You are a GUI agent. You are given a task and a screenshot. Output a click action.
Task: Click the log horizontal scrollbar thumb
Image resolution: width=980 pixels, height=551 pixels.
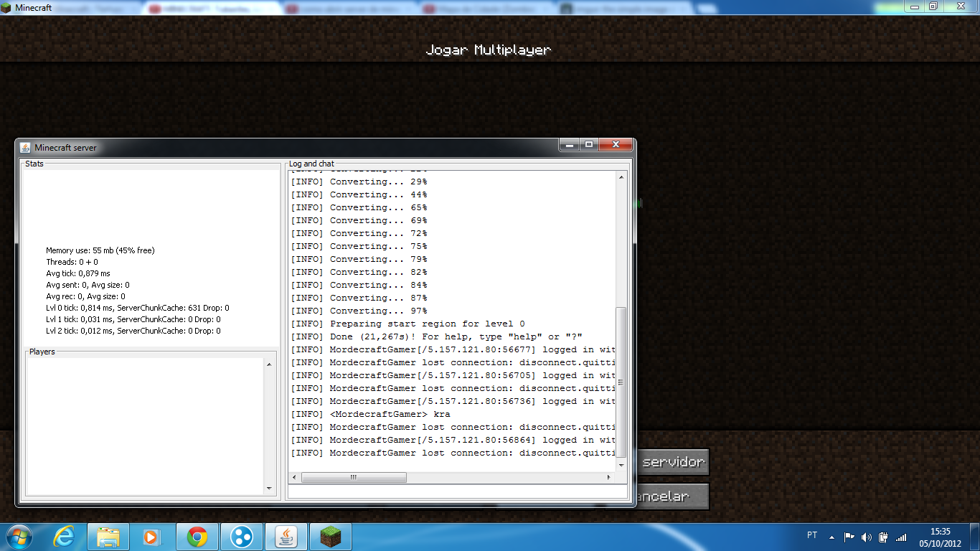coord(354,477)
